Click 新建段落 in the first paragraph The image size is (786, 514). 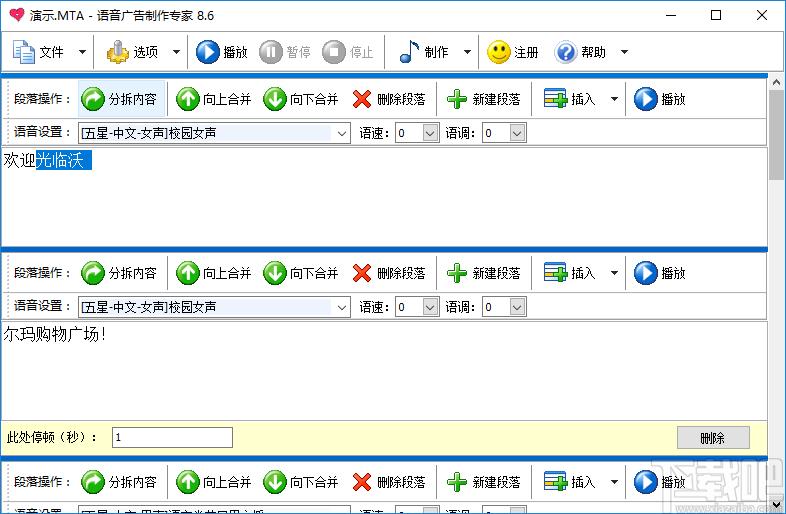[x=484, y=99]
